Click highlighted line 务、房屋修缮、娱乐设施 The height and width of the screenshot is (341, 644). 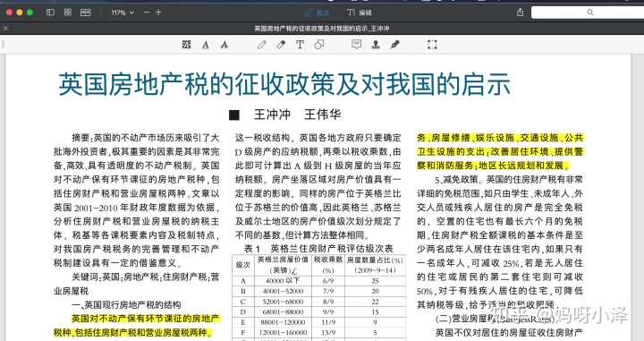pyautogui.click(x=500, y=138)
